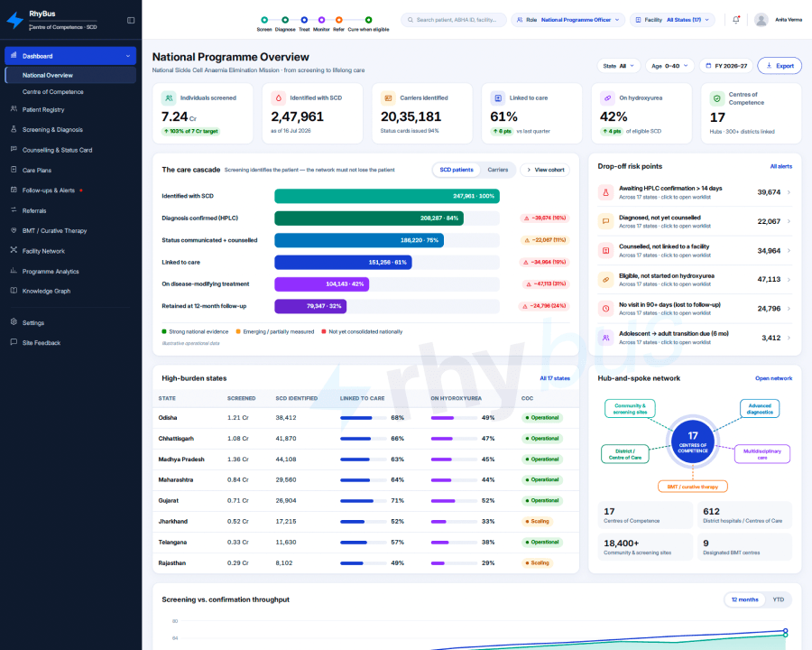The width and height of the screenshot is (812, 650).
Task: Open the notifications bell
Action: 736,20
